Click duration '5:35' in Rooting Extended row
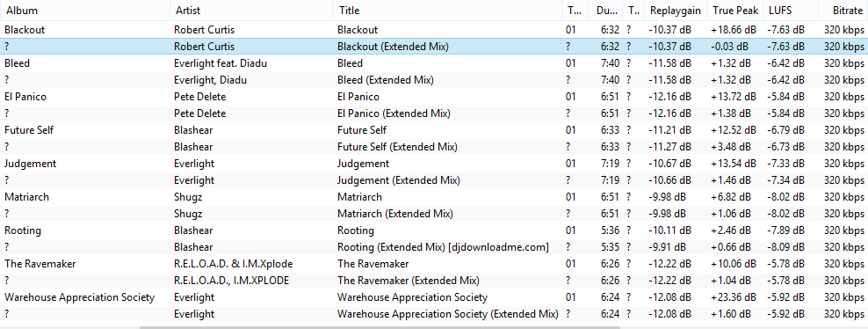Image resolution: width=868 pixels, height=329 pixels. (610, 247)
